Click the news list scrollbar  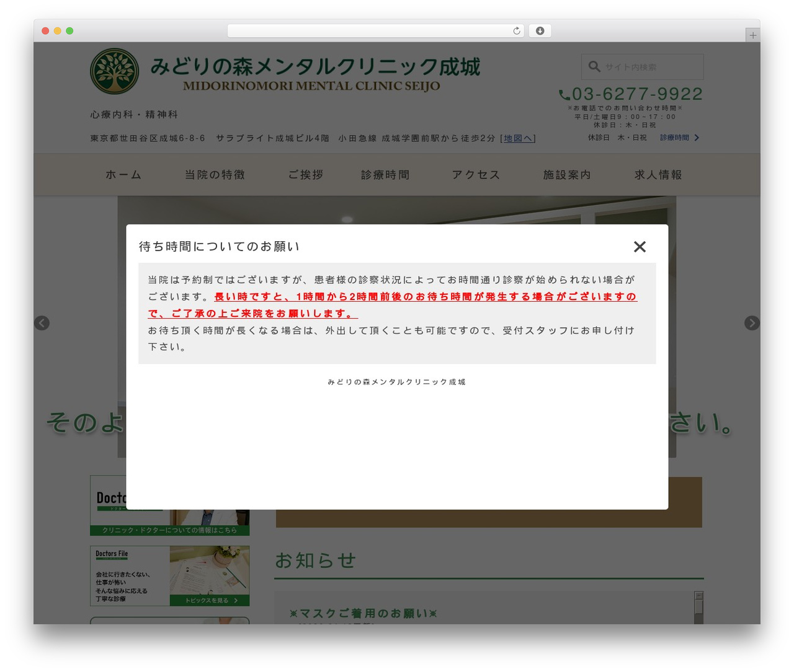(x=698, y=608)
